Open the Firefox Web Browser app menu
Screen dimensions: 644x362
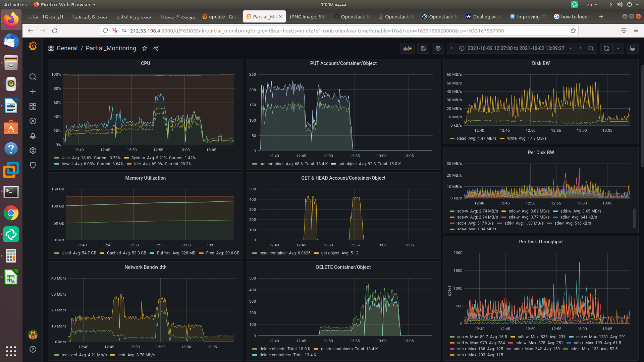coord(65,4)
